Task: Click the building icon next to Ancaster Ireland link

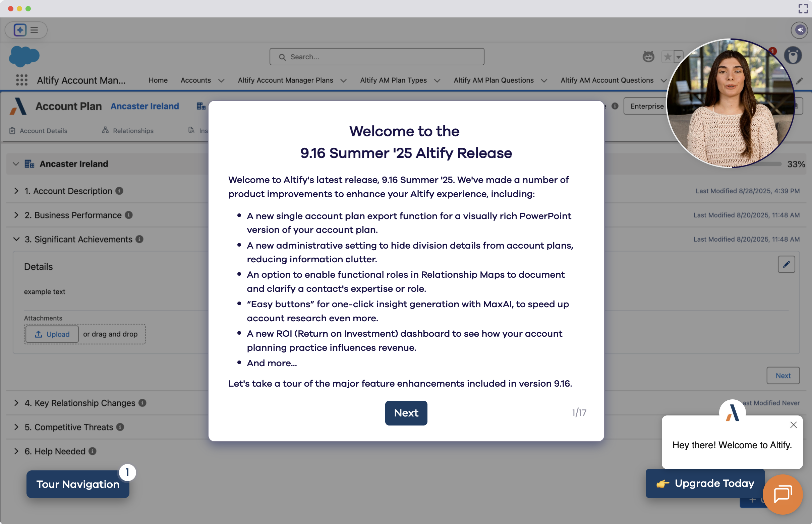Action: click(x=201, y=106)
